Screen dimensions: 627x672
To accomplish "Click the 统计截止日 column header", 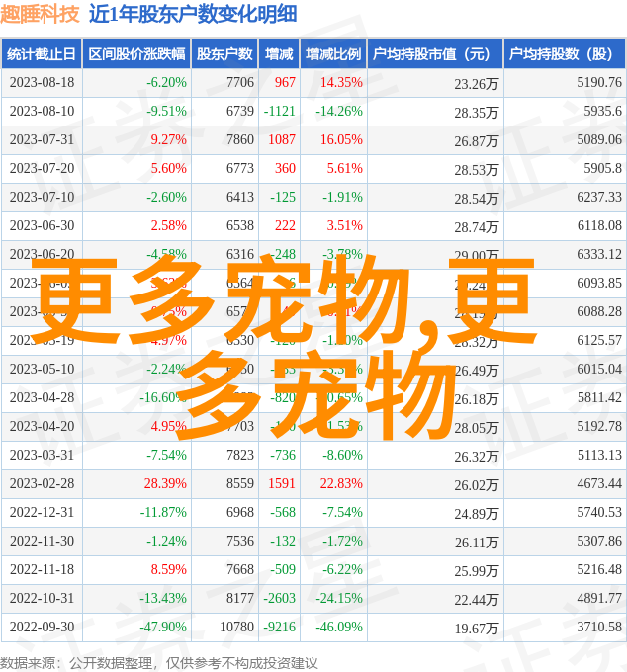I will [42, 54].
